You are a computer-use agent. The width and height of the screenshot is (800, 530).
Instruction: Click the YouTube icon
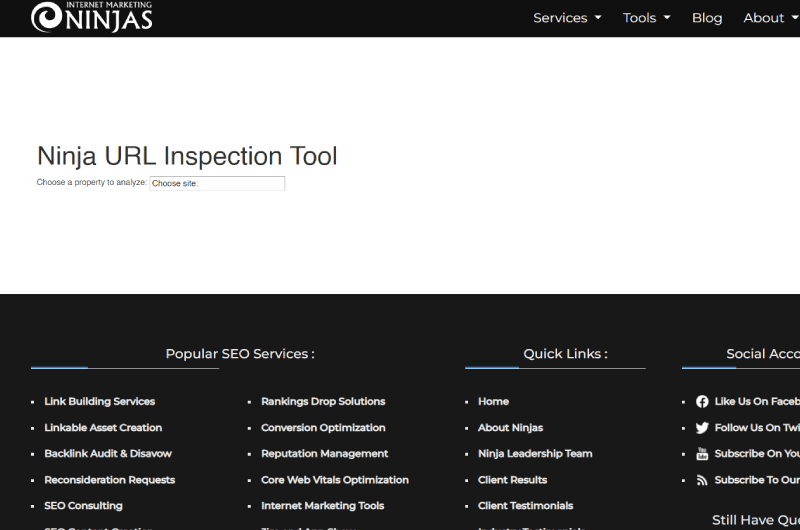point(702,454)
